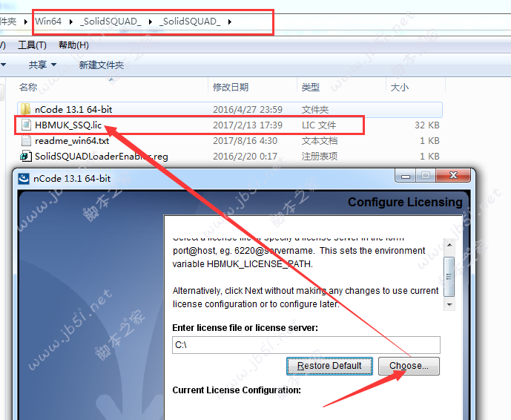Click the readme_win64.txt file icon
Image resolution: width=511 pixels, height=420 pixels.
pyautogui.click(x=26, y=140)
